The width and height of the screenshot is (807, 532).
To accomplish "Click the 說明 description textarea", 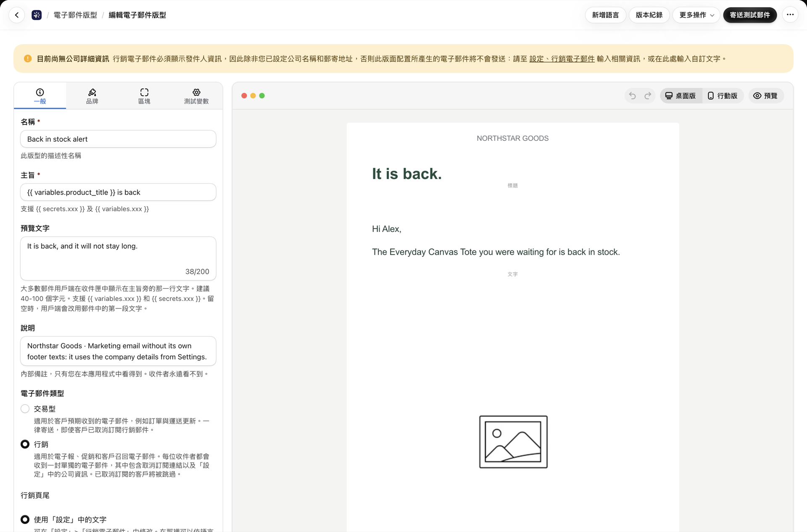I will 118,351.
